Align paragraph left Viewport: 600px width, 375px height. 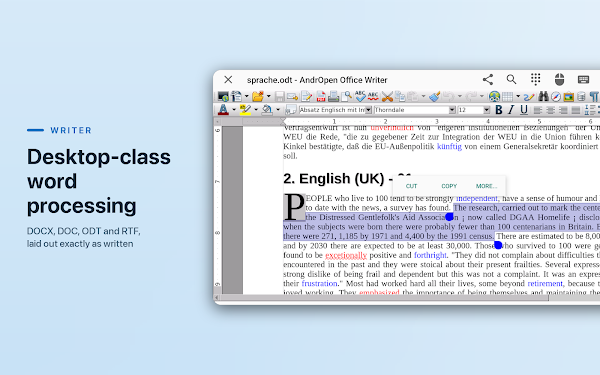(538, 110)
